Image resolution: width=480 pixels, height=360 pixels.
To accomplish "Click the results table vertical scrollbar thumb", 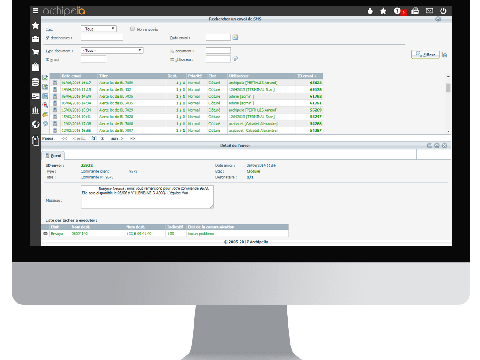I will click(448, 88).
